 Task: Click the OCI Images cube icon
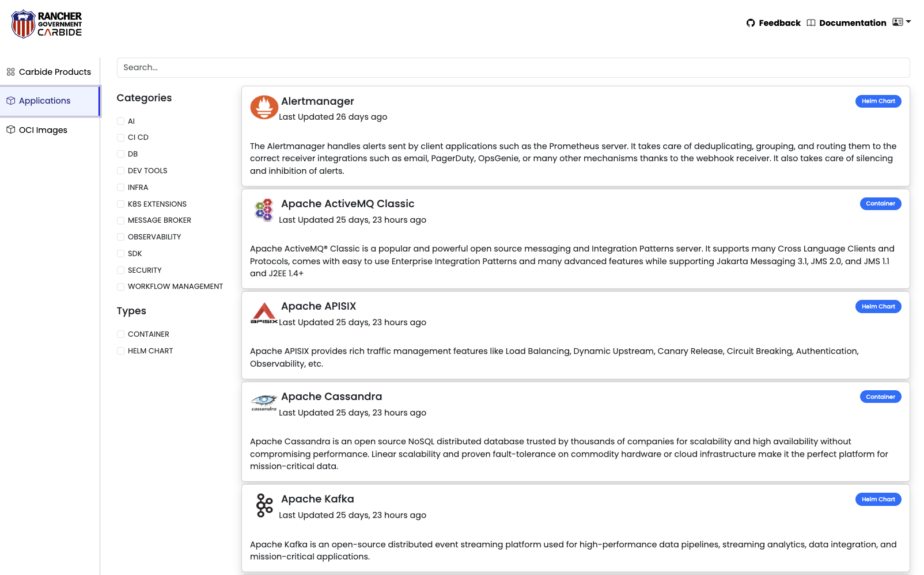[11, 130]
